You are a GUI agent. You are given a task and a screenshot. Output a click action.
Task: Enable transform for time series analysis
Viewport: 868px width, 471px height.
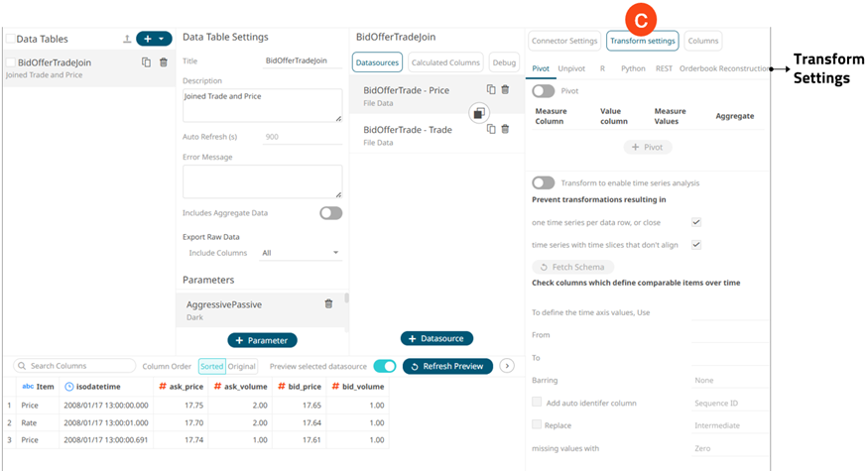click(543, 182)
